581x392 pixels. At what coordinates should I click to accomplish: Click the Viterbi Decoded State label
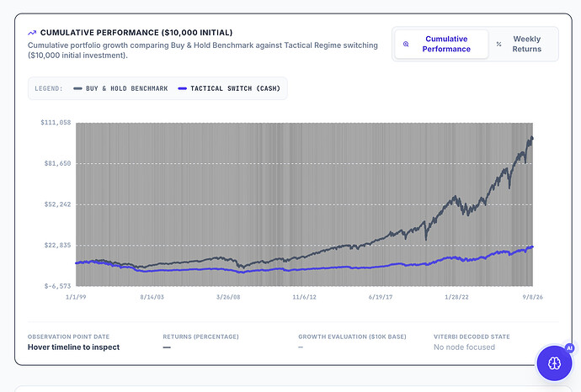pyautogui.click(x=472, y=336)
